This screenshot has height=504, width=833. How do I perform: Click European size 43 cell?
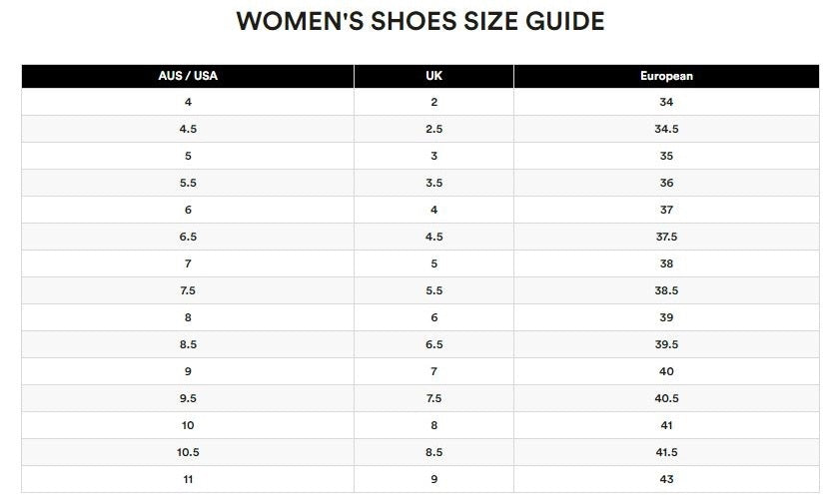[666, 479]
